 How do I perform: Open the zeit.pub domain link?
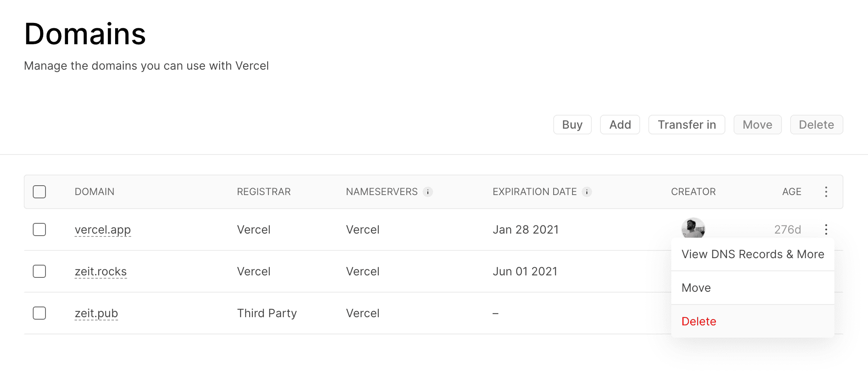coord(96,313)
